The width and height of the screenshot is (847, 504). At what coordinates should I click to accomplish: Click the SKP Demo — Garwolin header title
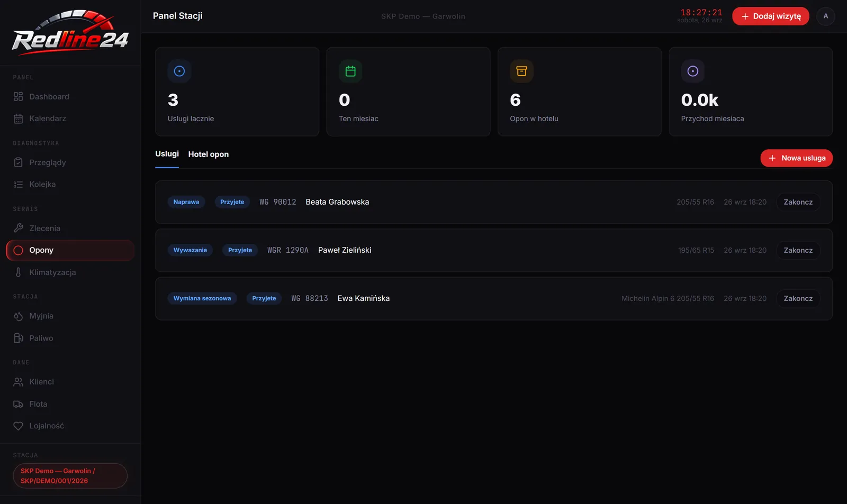(423, 16)
